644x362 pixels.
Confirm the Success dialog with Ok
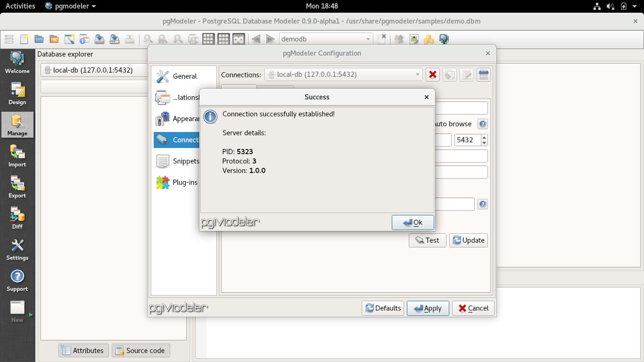click(413, 222)
